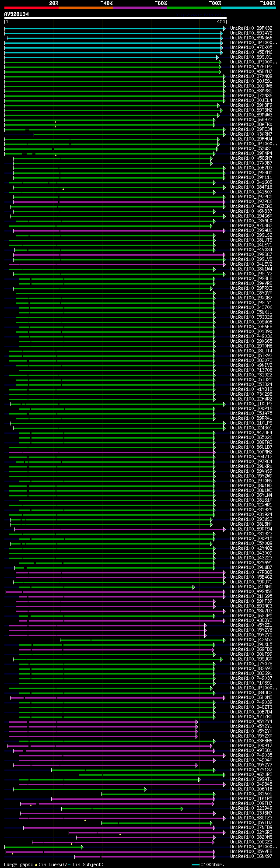280x868 pixels.
Task: Click the purple ~60% legend segment
Action: [x=140, y=8]
